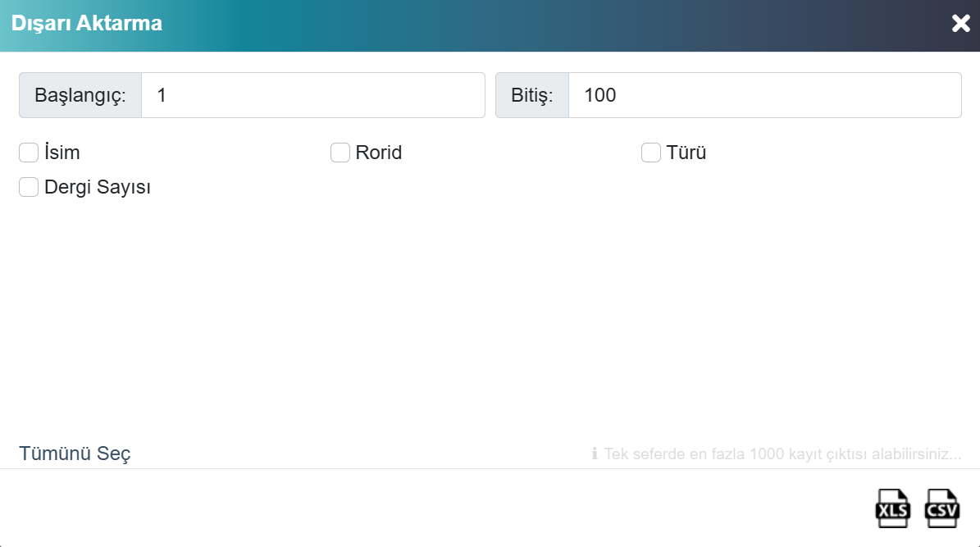Focus the Bitiş input field showing 100
This screenshot has height=547, width=980.
765,95
